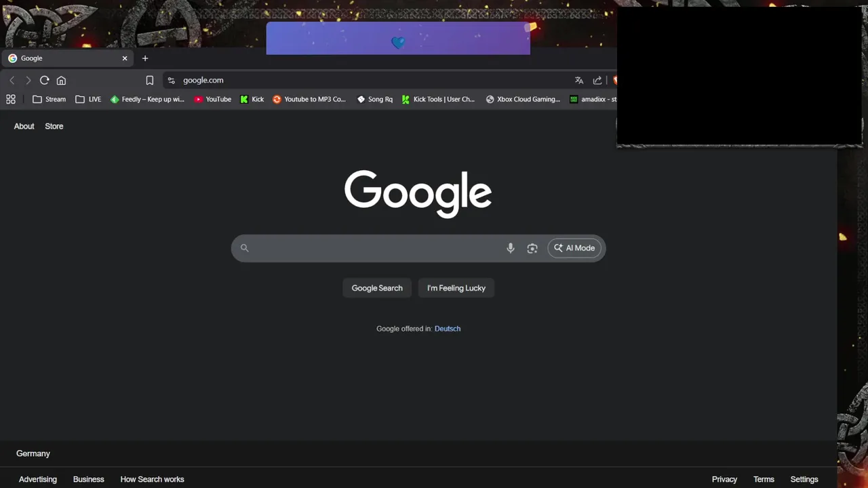This screenshot has height=488, width=868.
Task: Open a new browser tab
Action: click(145, 58)
